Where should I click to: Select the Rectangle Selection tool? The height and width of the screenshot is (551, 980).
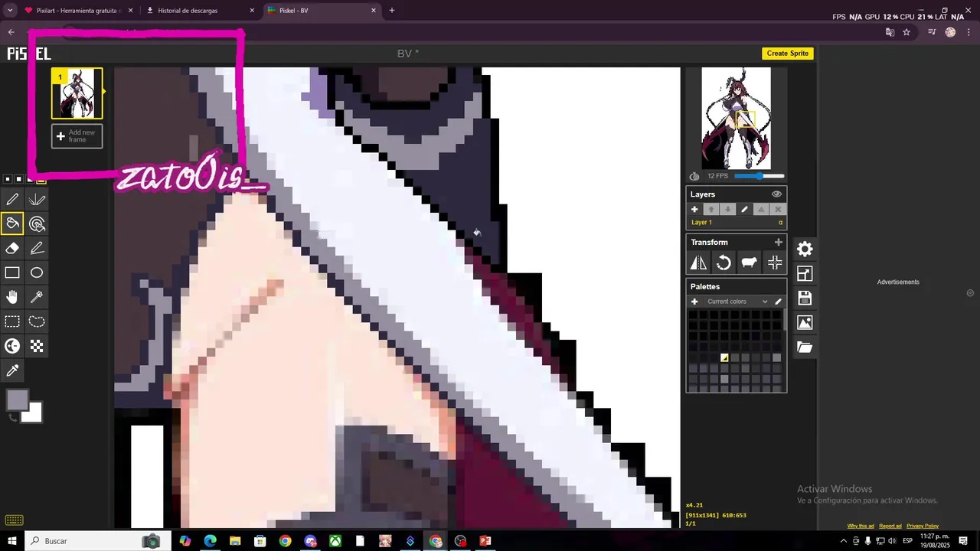click(12, 322)
